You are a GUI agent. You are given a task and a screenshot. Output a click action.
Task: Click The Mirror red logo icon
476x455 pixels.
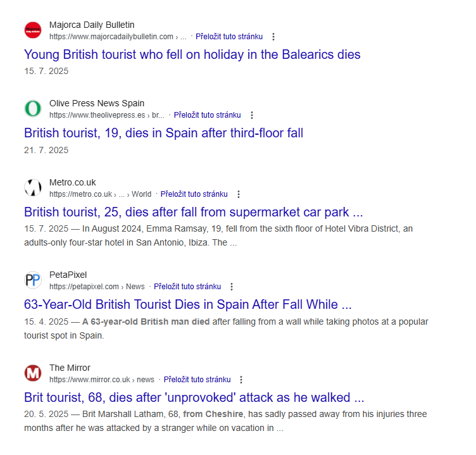pos(33,373)
